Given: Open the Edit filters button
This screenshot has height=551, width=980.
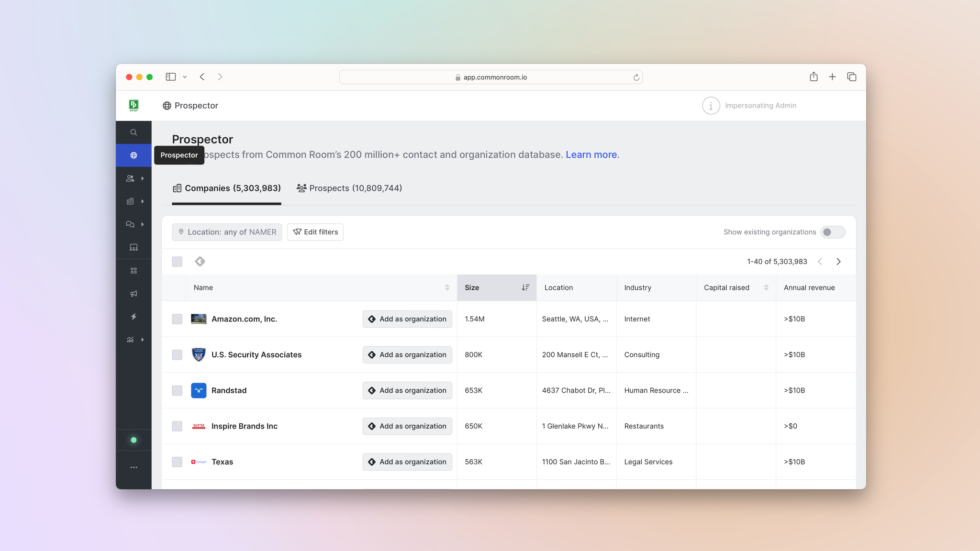Looking at the screenshot, I should click(315, 232).
